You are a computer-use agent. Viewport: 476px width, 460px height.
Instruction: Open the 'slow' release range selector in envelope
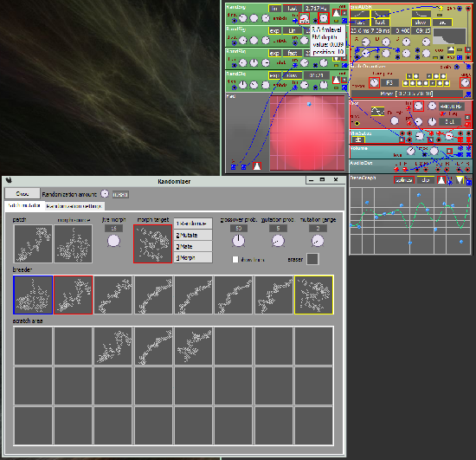(421, 23)
